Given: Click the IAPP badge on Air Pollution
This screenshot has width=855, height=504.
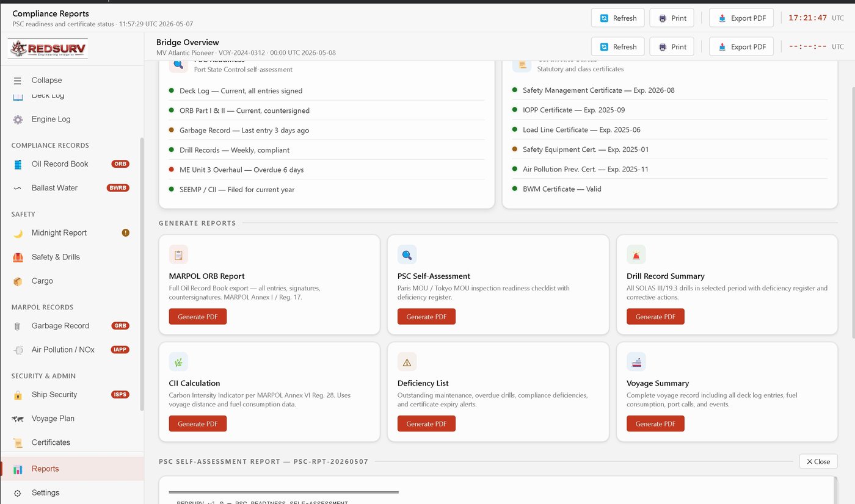Looking at the screenshot, I should [120, 350].
